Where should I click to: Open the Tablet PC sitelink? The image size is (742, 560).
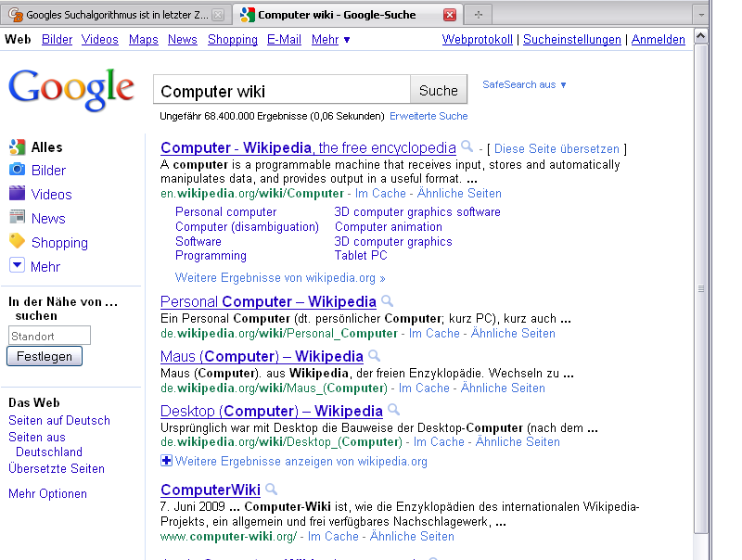tap(361, 256)
